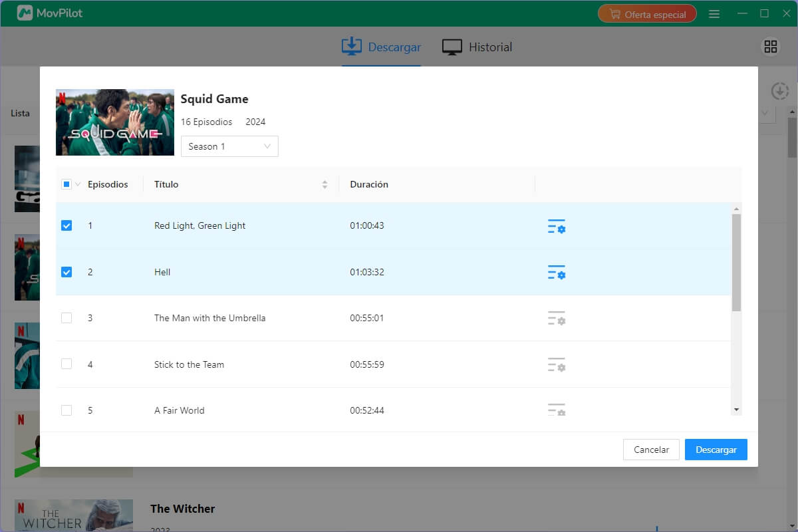Viewport: 798px width, 532px height.
Task: Click the MovPilot logo icon
Action: click(25, 13)
